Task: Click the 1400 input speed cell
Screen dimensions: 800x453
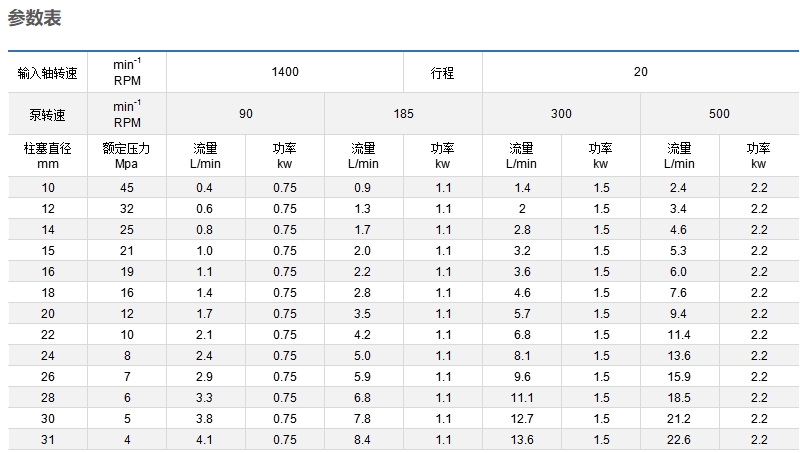Action: (285, 72)
